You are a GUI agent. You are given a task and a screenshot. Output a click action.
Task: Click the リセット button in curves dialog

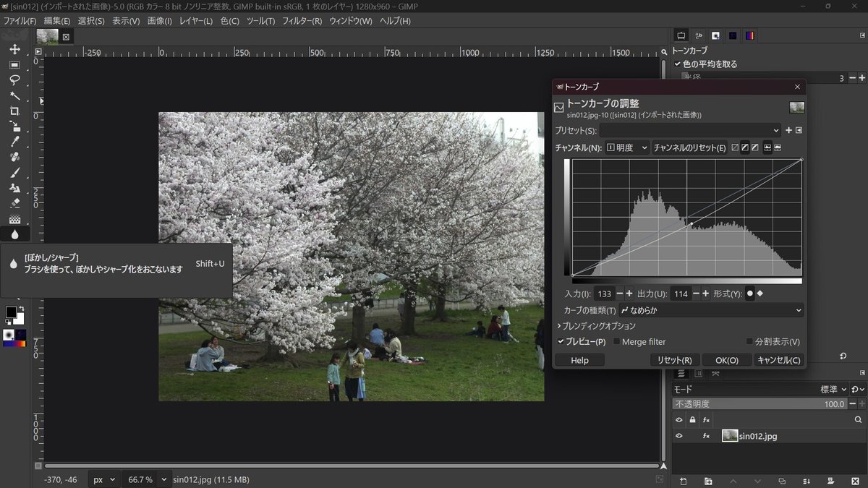(673, 359)
